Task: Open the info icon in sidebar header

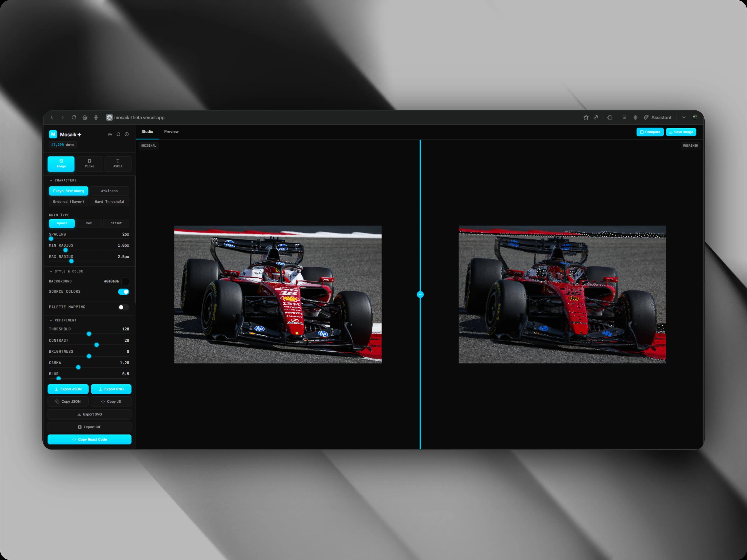Action: (127, 134)
